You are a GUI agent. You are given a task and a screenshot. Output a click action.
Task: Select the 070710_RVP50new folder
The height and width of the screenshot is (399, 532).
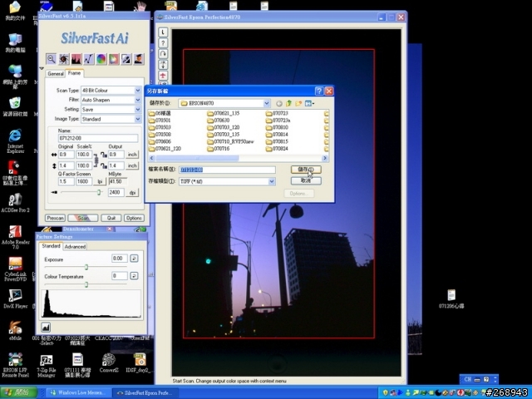(x=231, y=141)
